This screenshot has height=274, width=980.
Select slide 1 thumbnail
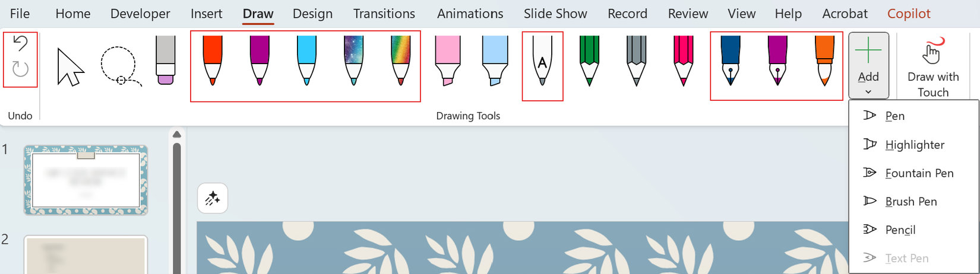[x=86, y=180]
